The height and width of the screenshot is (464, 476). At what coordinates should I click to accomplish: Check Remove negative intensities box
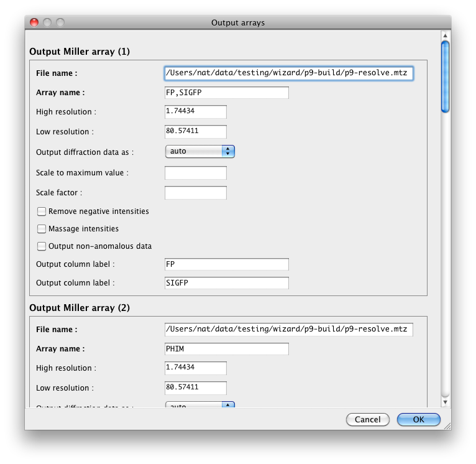pyautogui.click(x=42, y=211)
